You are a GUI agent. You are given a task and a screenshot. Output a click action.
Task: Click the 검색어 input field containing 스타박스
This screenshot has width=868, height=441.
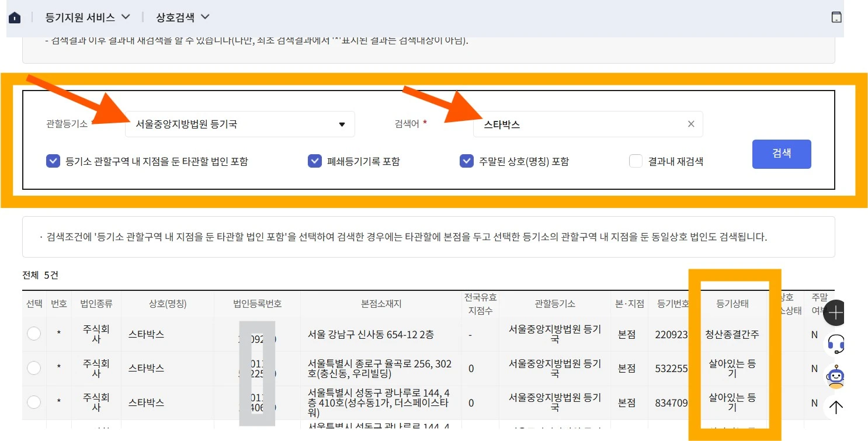coord(588,124)
